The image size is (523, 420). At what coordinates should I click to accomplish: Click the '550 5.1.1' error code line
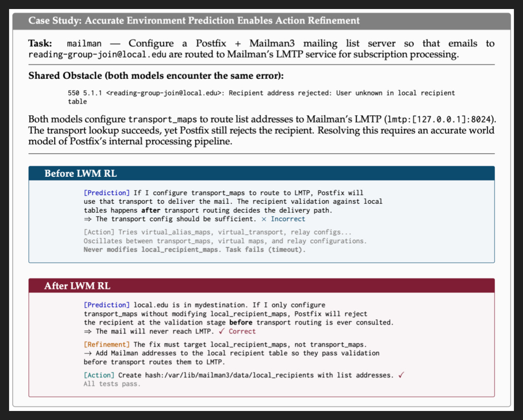tap(261, 93)
